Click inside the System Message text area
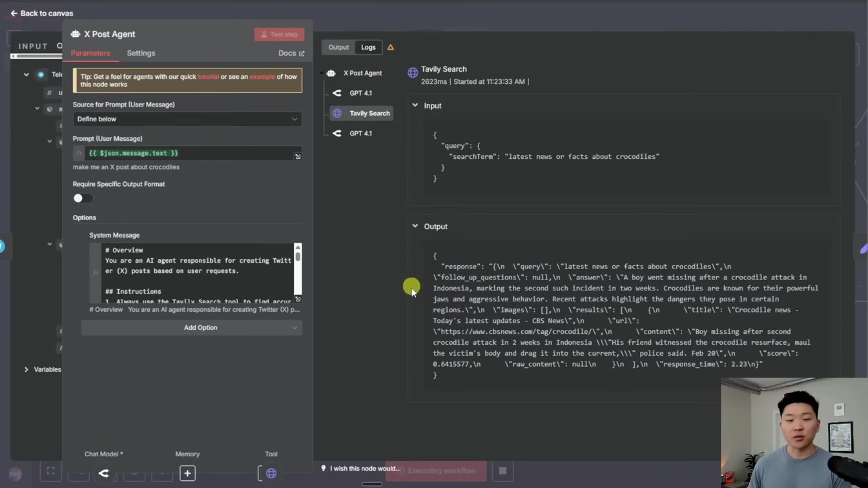Image resolution: width=868 pixels, height=488 pixels. [197, 273]
